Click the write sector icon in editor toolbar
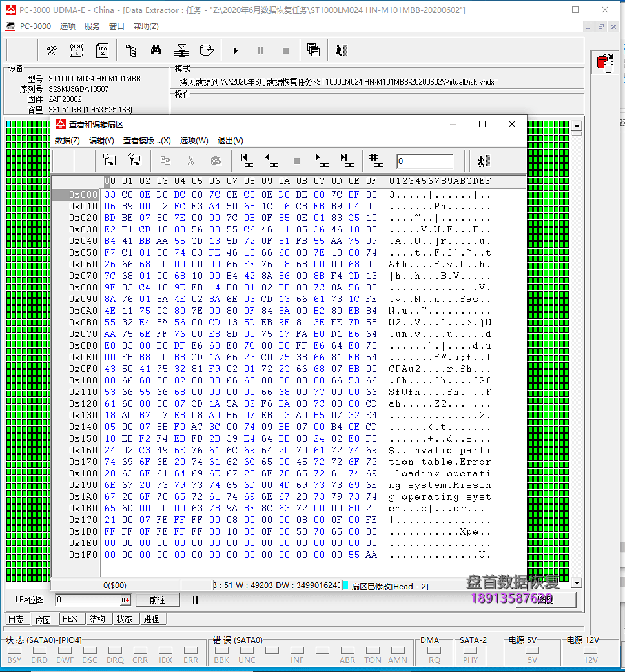This screenshot has width=625, height=672. click(136, 160)
